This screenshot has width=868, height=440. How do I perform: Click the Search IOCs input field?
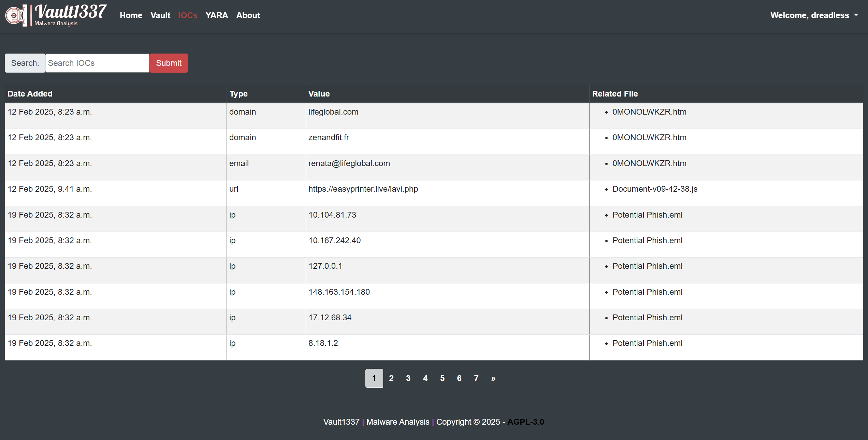[97, 63]
